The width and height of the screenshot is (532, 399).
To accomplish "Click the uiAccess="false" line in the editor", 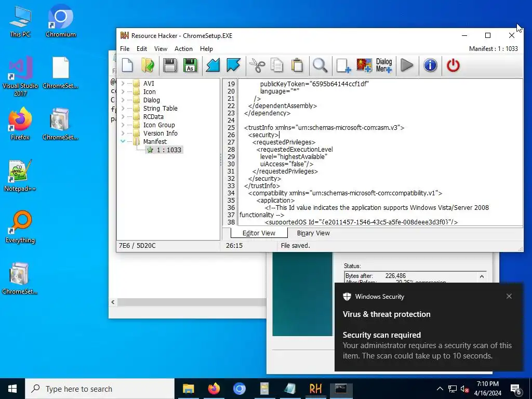I will pos(287,164).
